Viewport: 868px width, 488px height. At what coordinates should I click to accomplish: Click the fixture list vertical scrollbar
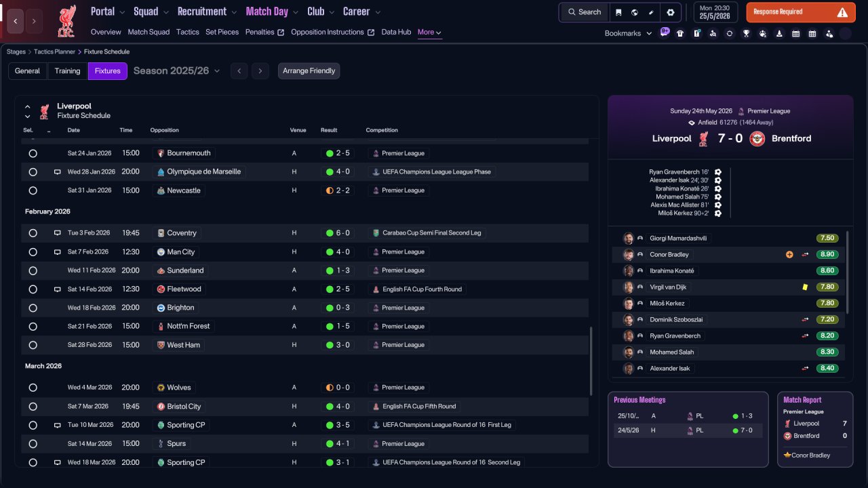tap(591, 359)
